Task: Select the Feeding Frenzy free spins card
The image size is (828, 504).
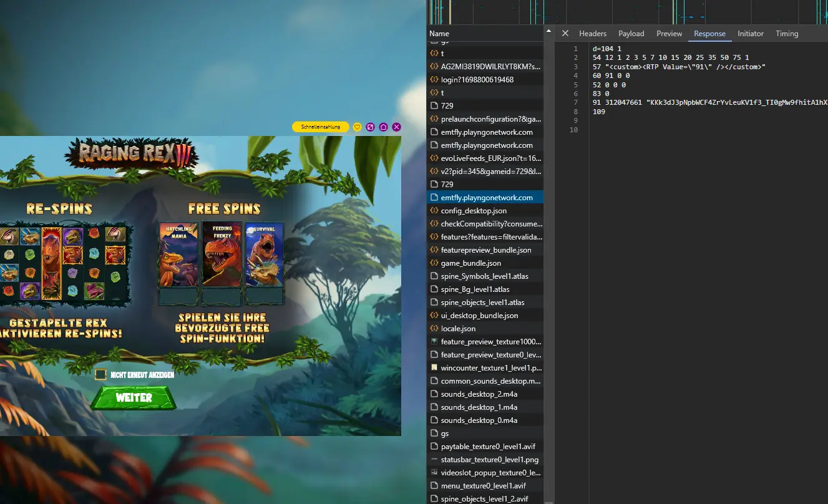Action: pos(222,262)
